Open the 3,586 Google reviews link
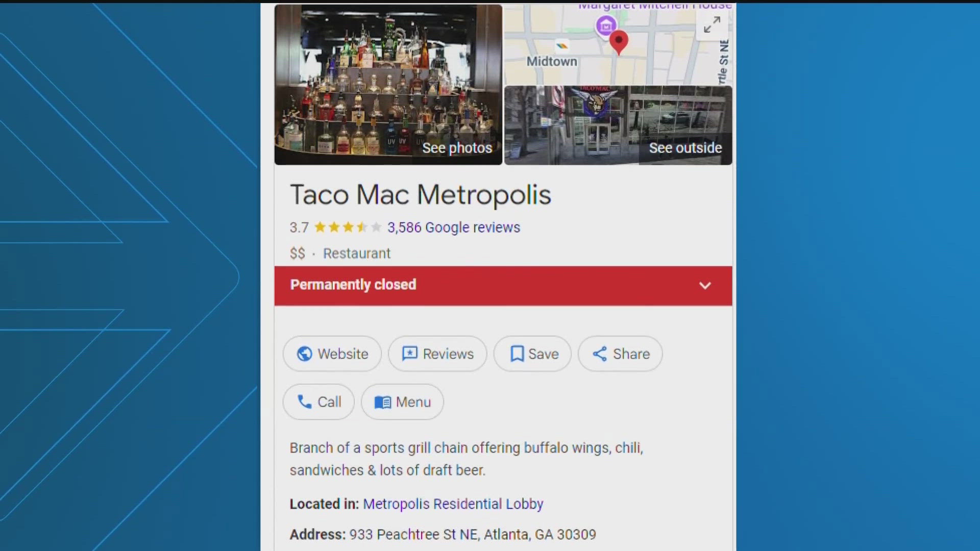 453,227
